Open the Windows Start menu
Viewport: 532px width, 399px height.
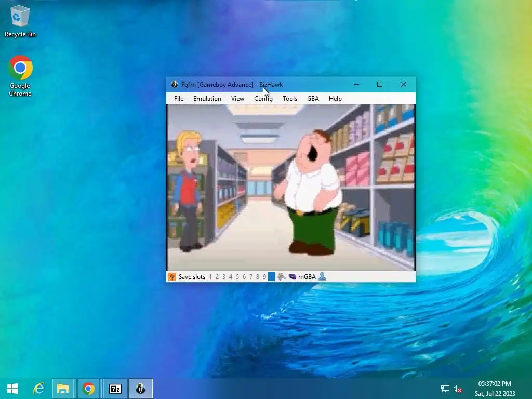[x=12, y=389]
